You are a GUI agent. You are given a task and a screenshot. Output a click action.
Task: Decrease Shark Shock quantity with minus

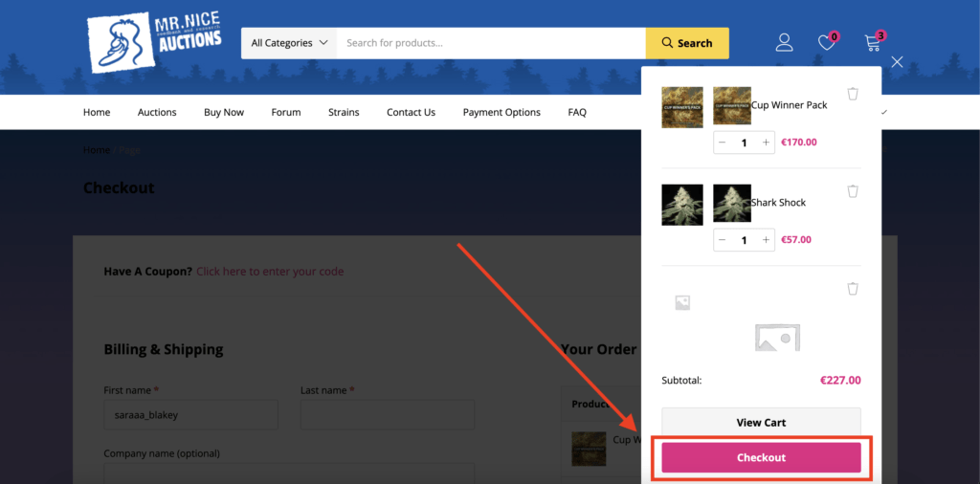(x=723, y=240)
